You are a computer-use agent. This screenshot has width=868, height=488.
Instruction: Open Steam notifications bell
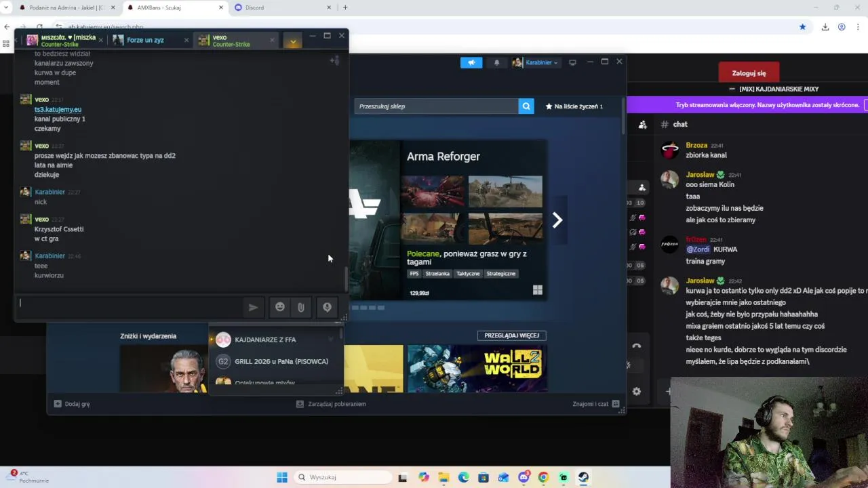click(x=496, y=62)
